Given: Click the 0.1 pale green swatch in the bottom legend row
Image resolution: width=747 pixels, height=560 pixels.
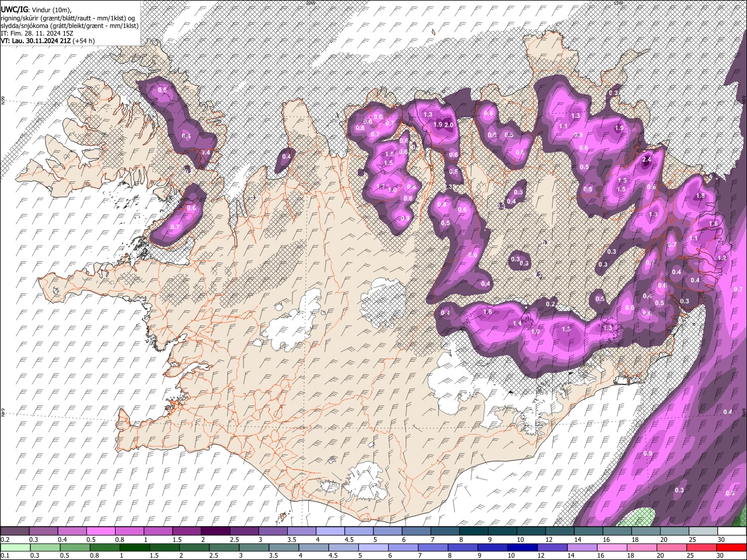Looking at the screenshot, I should click(x=15, y=547).
